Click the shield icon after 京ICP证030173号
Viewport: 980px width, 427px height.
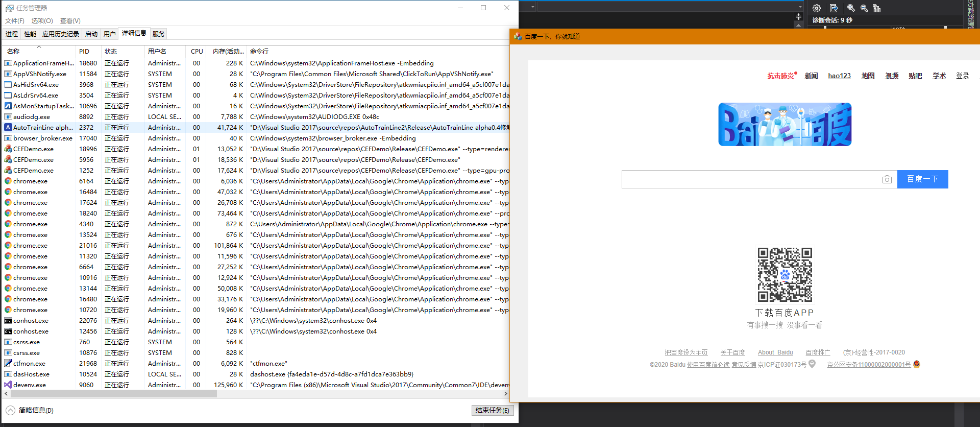(x=812, y=364)
